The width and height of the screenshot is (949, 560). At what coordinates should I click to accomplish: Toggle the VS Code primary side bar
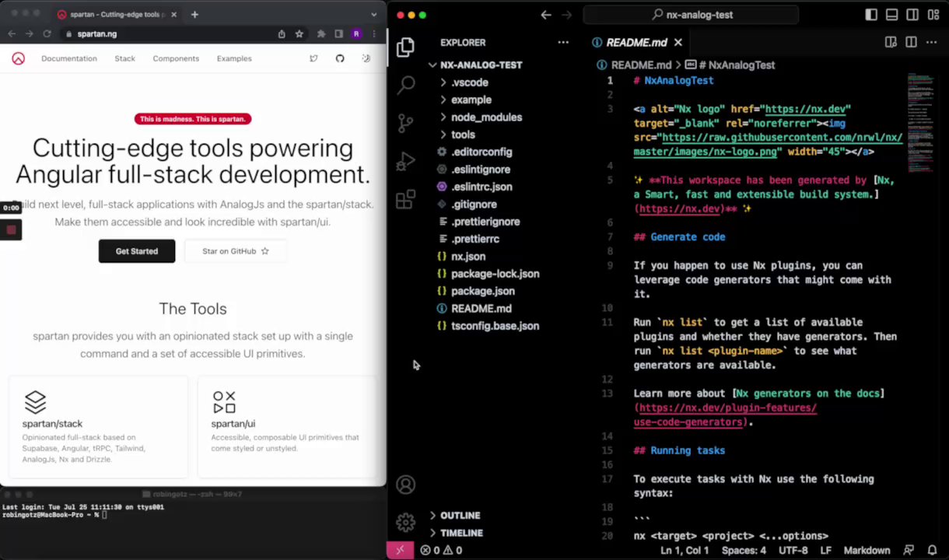(871, 14)
